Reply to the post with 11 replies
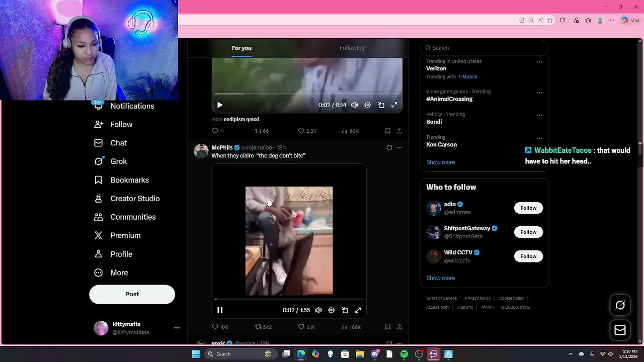This screenshot has width=644, height=362. (x=218, y=131)
